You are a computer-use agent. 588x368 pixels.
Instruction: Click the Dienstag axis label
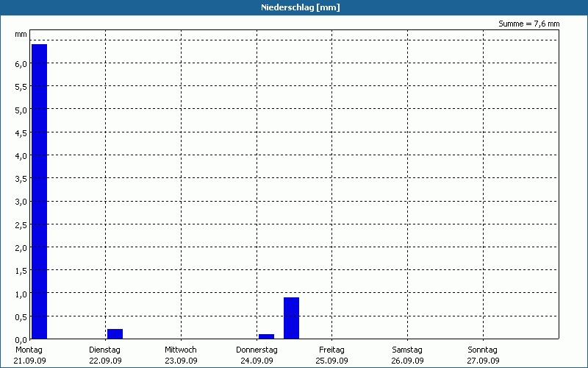[105, 350]
